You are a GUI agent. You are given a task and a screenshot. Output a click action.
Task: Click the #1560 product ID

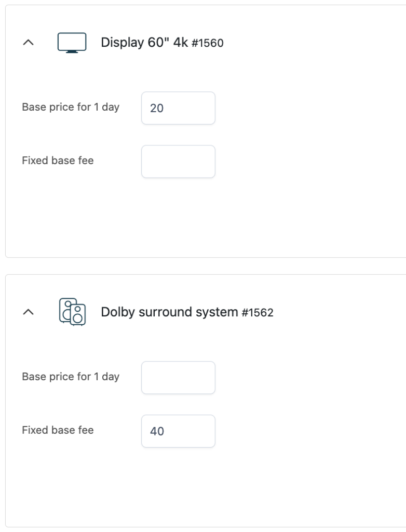208,43
